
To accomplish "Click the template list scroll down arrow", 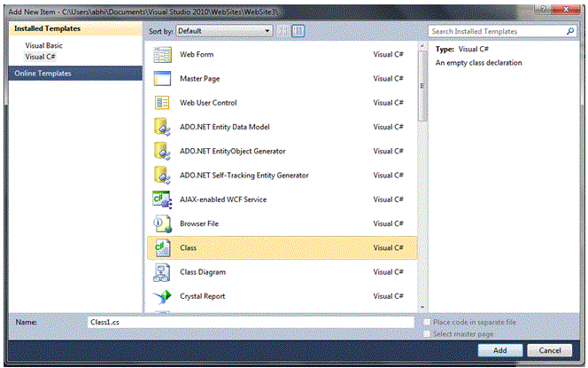I will (422, 307).
